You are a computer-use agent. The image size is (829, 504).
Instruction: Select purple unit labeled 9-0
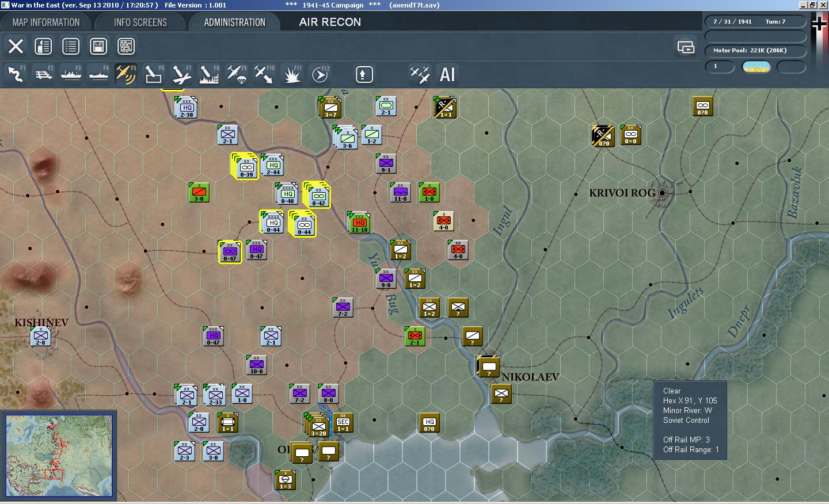[386, 278]
